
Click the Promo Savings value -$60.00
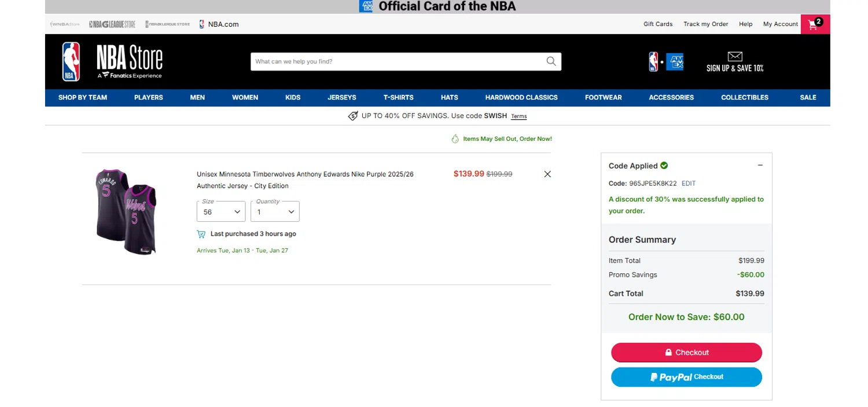coord(751,275)
